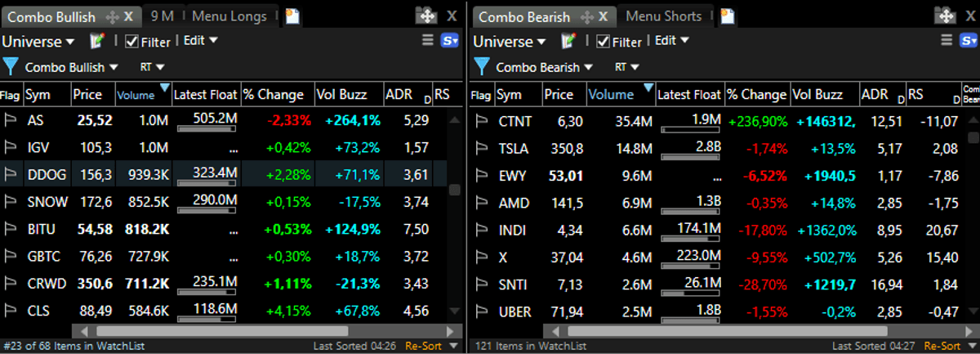Close the Combo Bullish tab
The image size is (980, 354).
[x=128, y=16]
